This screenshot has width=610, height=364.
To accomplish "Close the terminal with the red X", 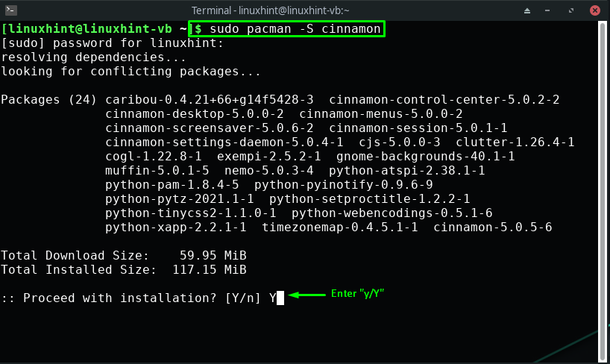I will (x=595, y=10).
